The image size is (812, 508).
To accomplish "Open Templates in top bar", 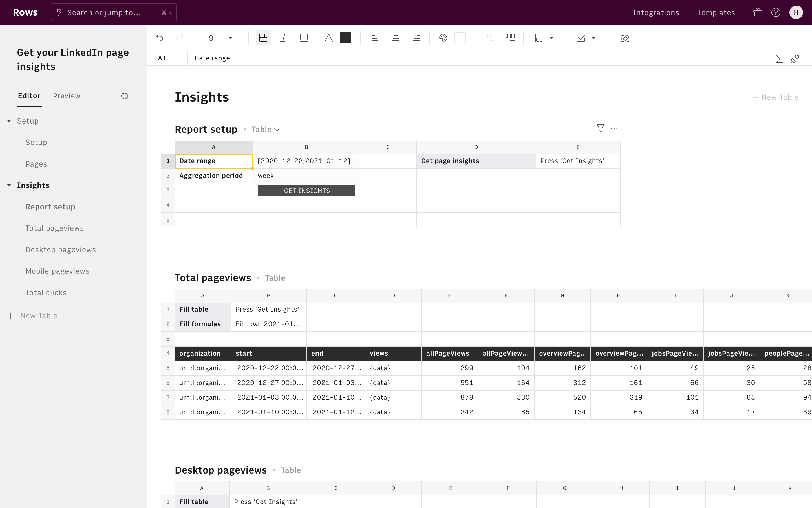I will click(716, 12).
